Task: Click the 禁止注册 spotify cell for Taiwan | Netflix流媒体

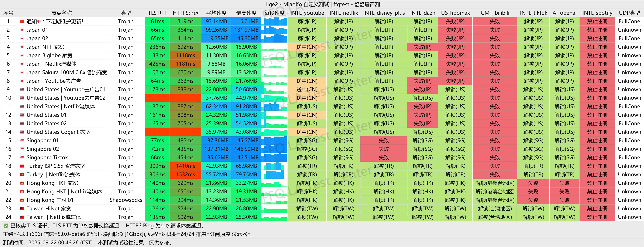Action: click(597, 217)
